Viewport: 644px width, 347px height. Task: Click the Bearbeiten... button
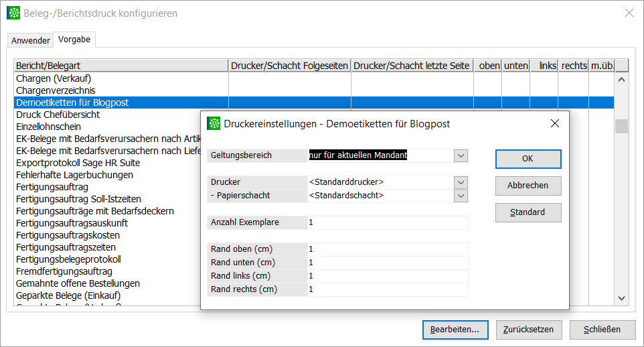pos(455,330)
